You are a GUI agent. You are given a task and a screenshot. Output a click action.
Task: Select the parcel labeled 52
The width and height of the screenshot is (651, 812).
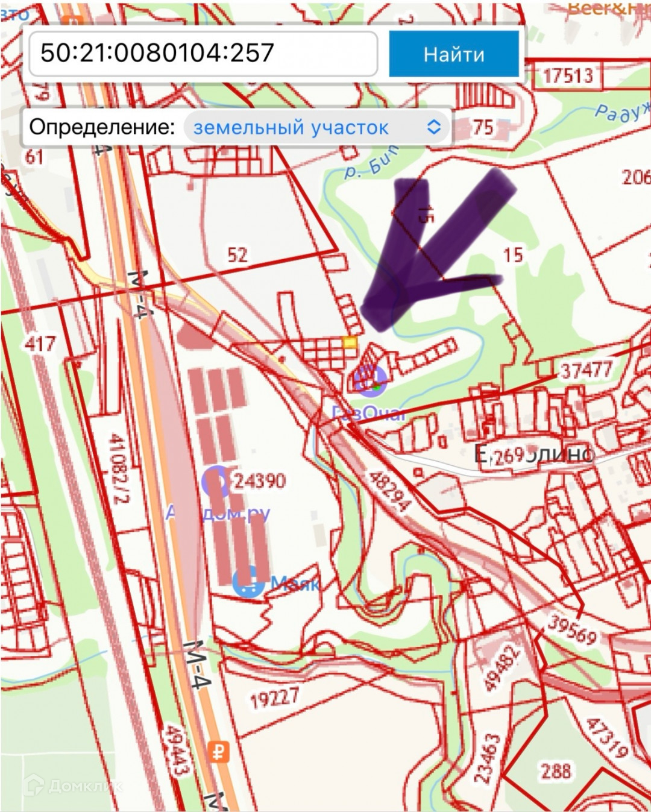point(237,255)
